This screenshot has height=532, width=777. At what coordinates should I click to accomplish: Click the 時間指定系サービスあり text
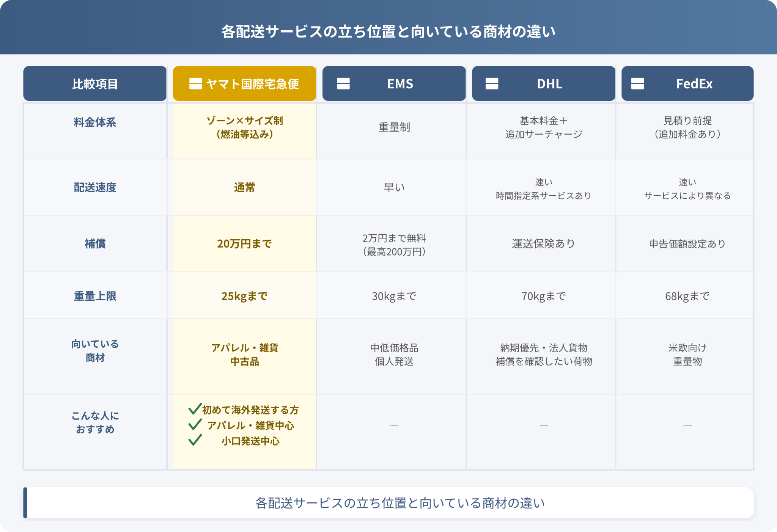pos(544,196)
